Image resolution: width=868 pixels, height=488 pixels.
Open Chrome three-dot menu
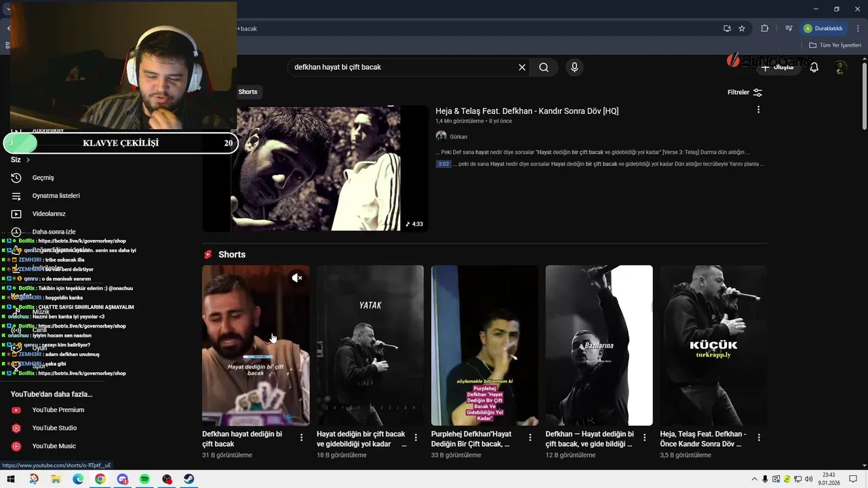[x=858, y=28]
